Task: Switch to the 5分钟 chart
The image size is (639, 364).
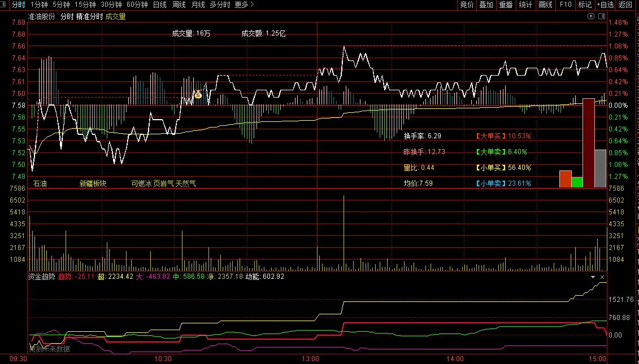Action: (61, 5)
